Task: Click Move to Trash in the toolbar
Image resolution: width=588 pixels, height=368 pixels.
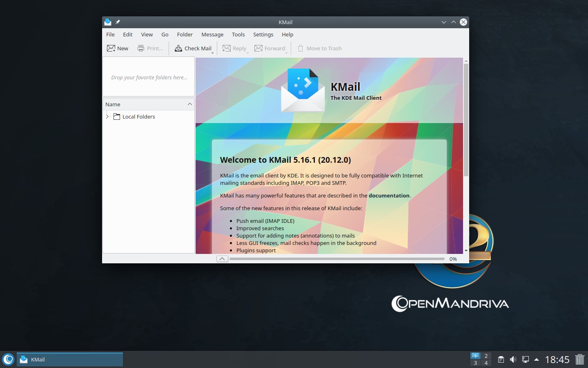Action: point(319,48)
